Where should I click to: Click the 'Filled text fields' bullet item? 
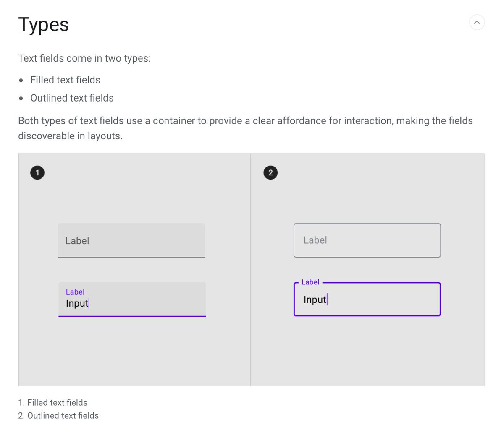(66, 80)
